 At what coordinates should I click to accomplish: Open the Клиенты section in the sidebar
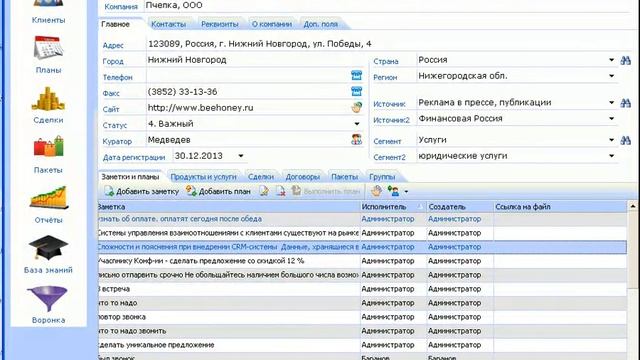(48, 12)
